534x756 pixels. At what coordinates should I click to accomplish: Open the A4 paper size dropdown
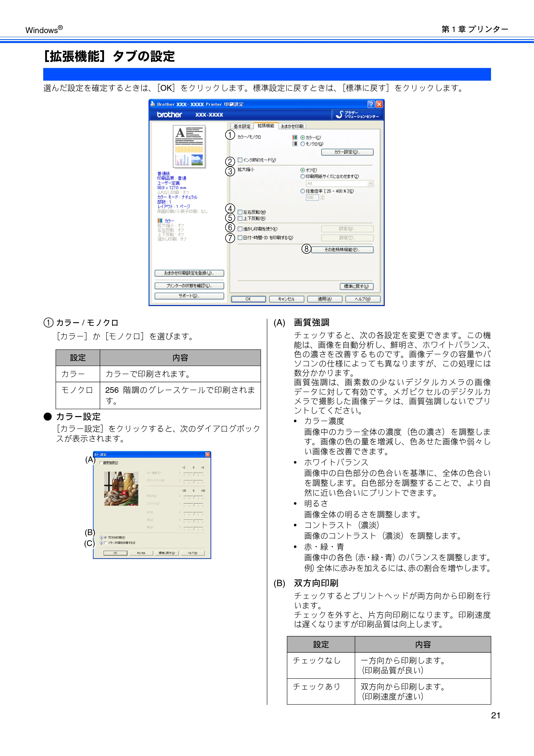[x=340, y=183]
